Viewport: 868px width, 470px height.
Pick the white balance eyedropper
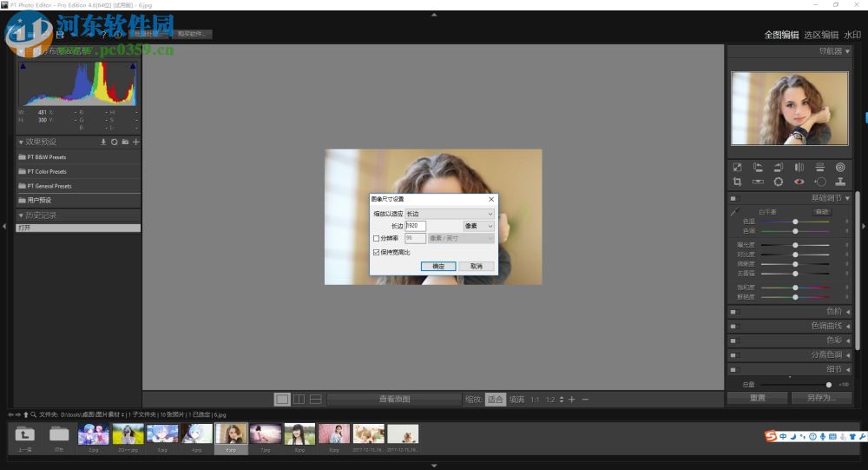coord(734,212)
